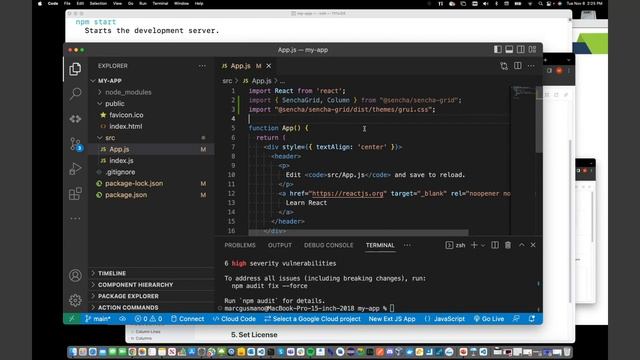The image size is (640, 360).
Task: Open Explorer panel more actions ellipsis
Action: pos(202,66)
